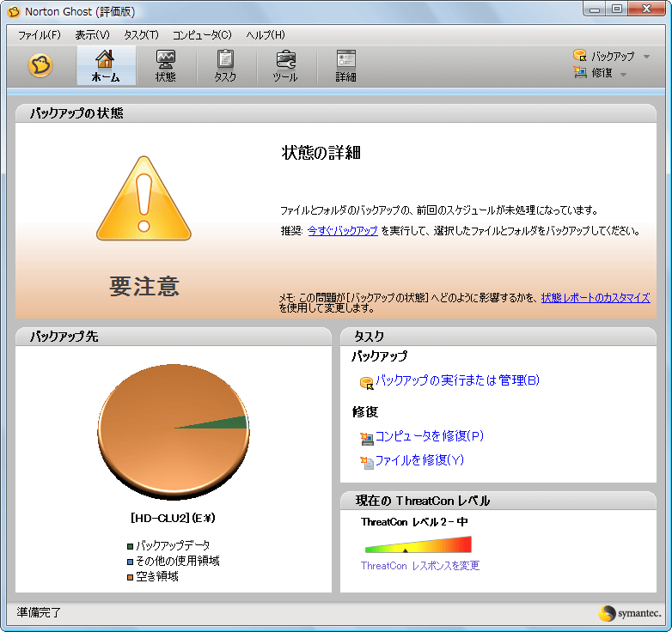Open the ヘルプ(H) menu

pos(266,34)
